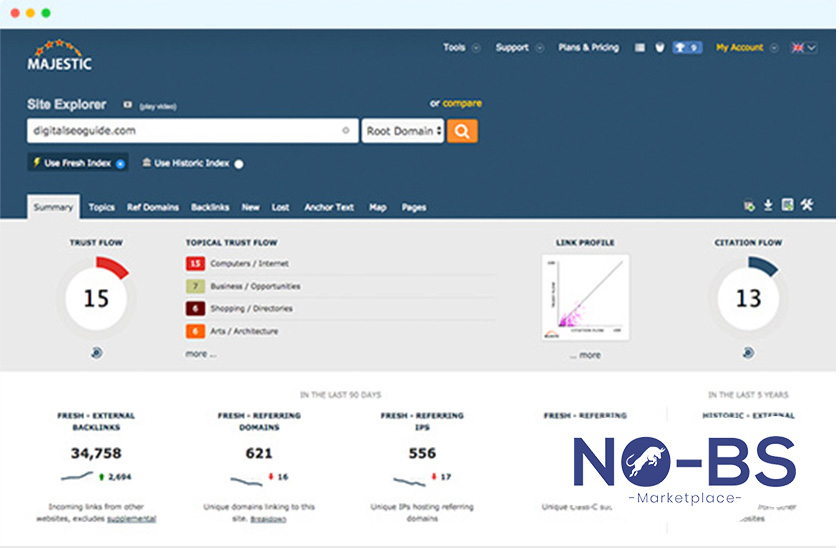Click the add-to-bucket icon with green dot
Viewport: 840px width, 548px height.
(x=749, y=206)
